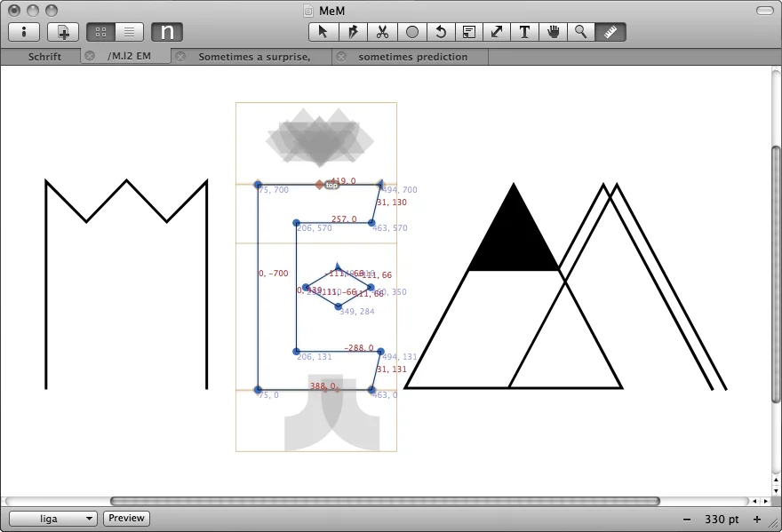The height and width of the screenshot is (532, 782).
Task: Choose the Scale tool
Action: pyautogui.click(x=497, y=32)
